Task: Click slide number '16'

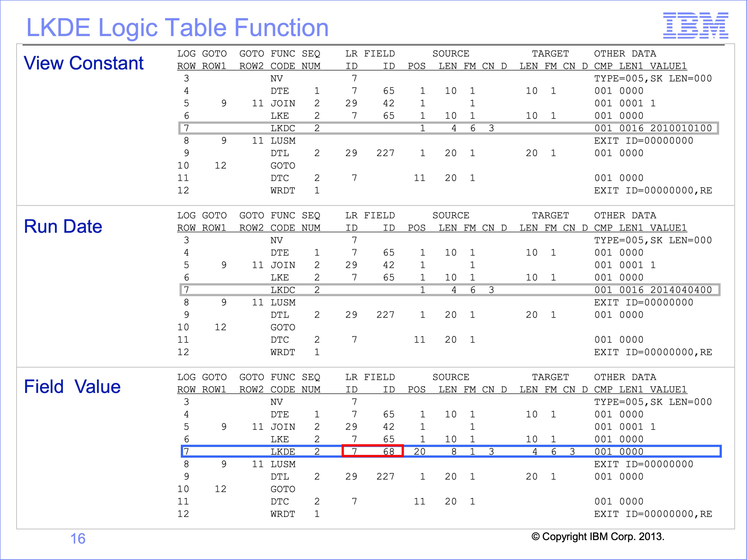Action: click(78, 538)
